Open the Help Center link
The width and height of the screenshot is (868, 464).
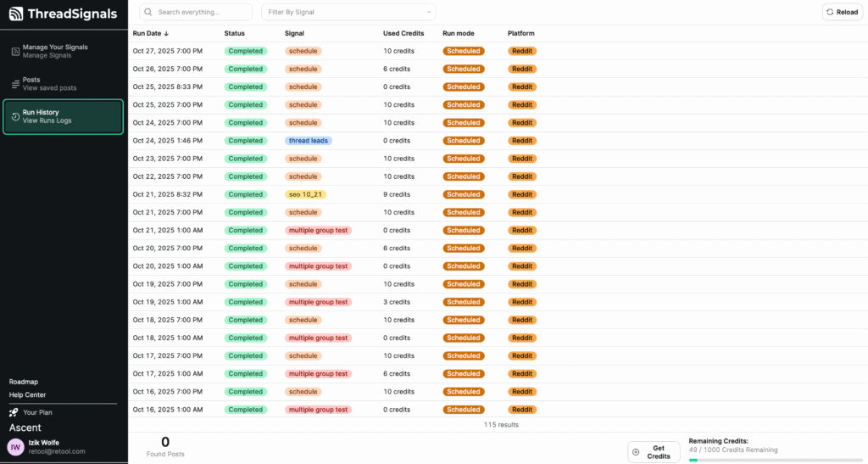point(27,394)
